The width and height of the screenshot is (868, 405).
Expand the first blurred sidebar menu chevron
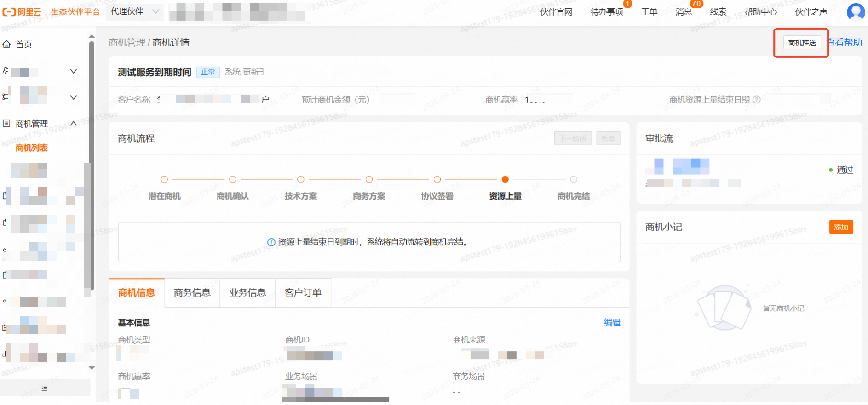[x=73, y=71]
